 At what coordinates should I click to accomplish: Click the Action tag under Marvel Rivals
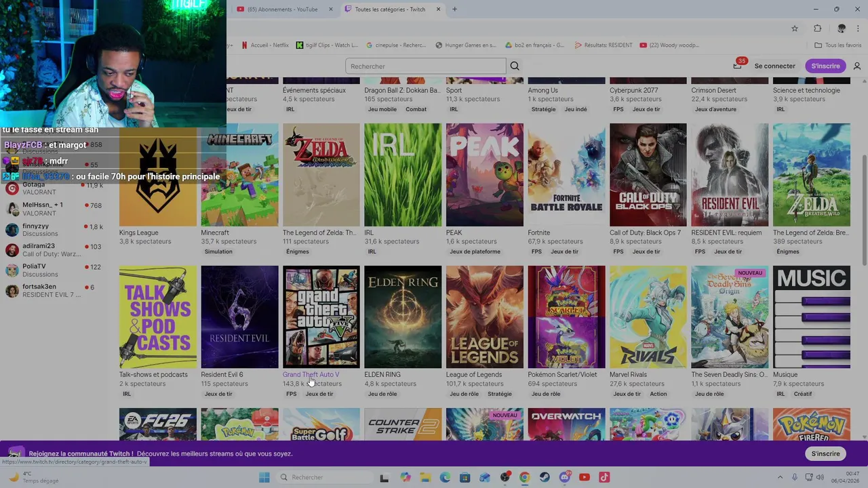(658, 394)
